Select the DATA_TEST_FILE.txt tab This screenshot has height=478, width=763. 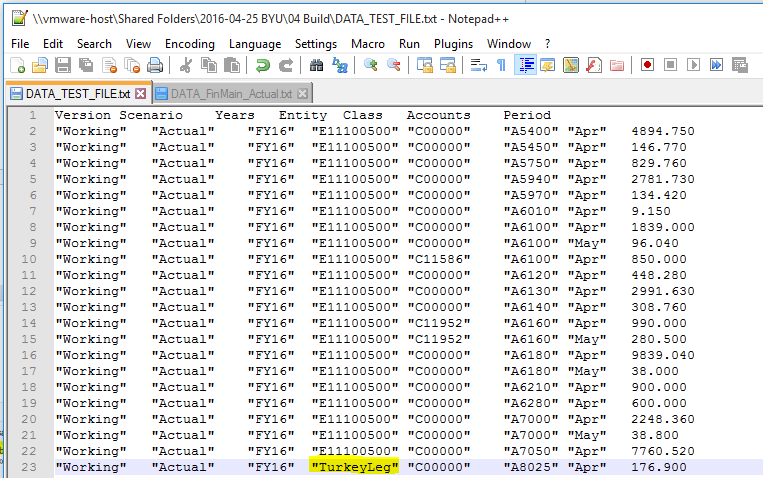pos(78,93)
